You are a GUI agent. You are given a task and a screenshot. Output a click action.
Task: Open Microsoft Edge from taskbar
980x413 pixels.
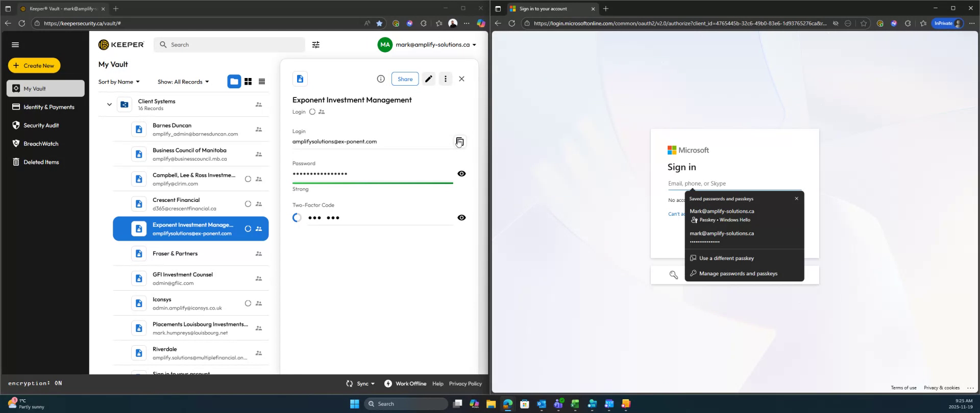pyautogui.click(x=508, y=404)
